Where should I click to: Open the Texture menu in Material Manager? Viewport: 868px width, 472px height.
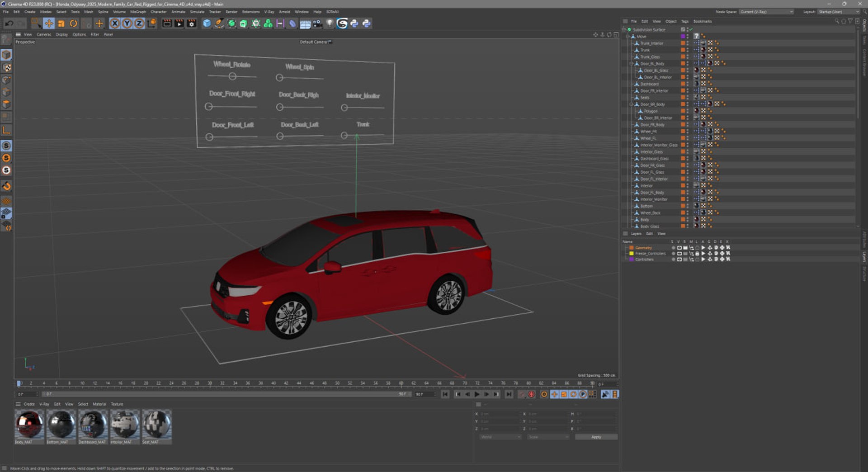coord(117,404)
